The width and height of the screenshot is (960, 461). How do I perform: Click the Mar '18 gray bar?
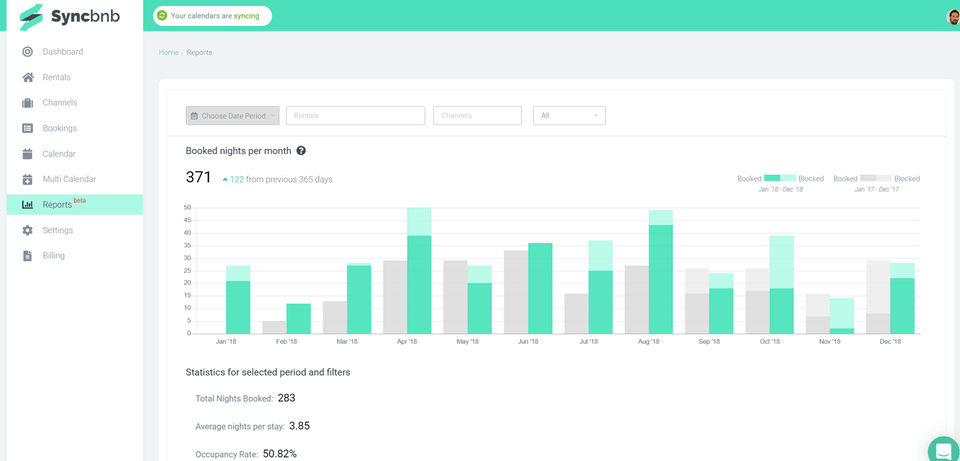coord(334,317)
